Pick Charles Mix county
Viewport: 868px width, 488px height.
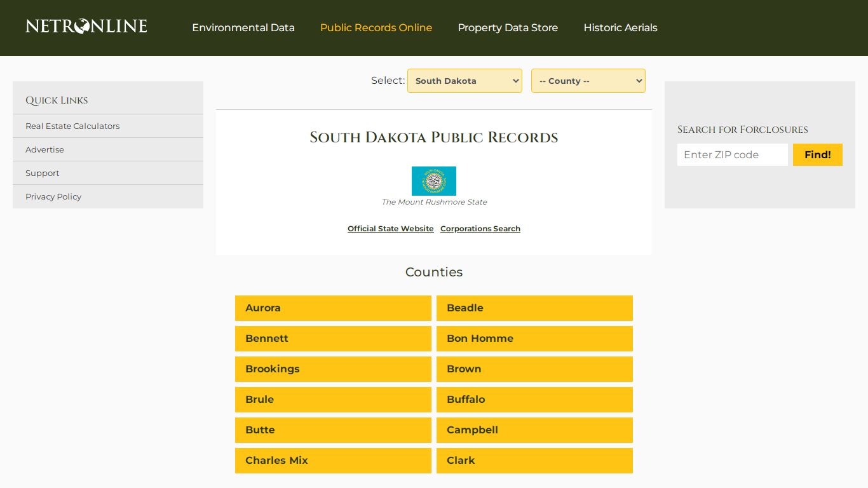point(333,461)
